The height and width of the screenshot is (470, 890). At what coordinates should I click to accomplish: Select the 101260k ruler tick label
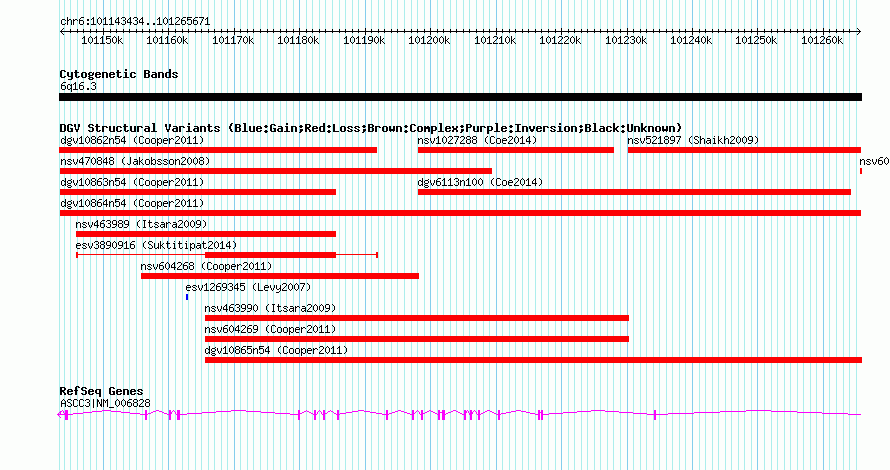pos(822,40)
